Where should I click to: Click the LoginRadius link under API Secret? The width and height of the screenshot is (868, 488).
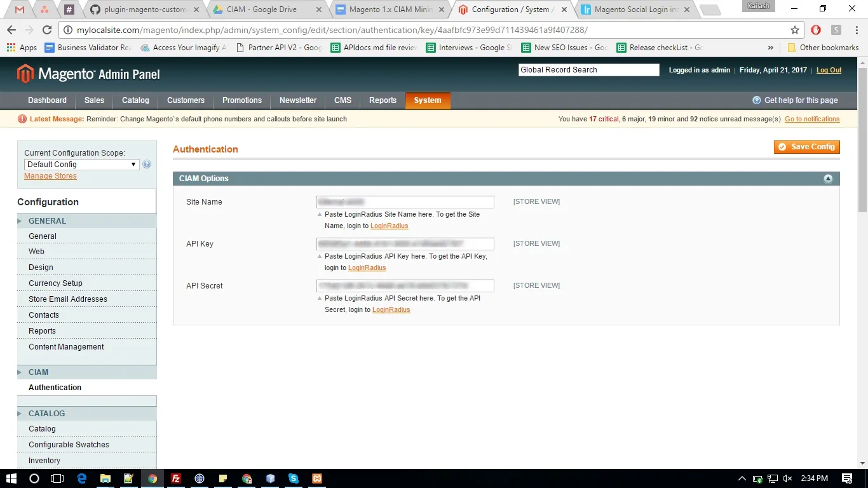coord(391,309)
